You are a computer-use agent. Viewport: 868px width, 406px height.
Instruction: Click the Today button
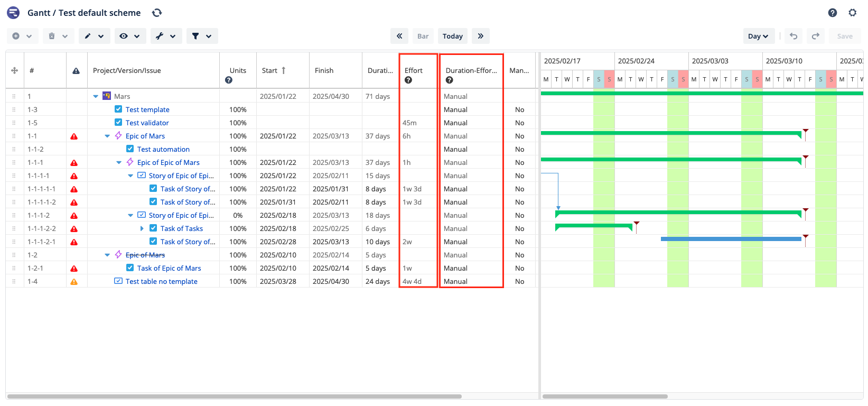[452, 36]
